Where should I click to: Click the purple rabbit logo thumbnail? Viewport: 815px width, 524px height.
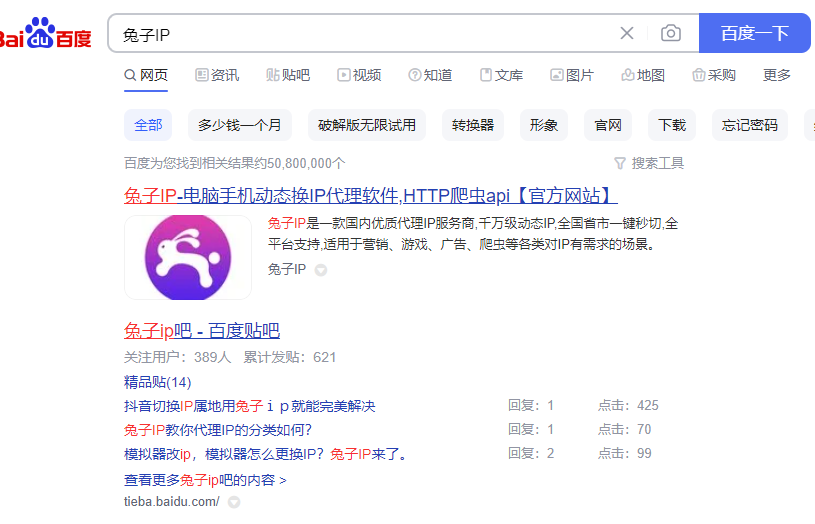(x=188, y=257)
